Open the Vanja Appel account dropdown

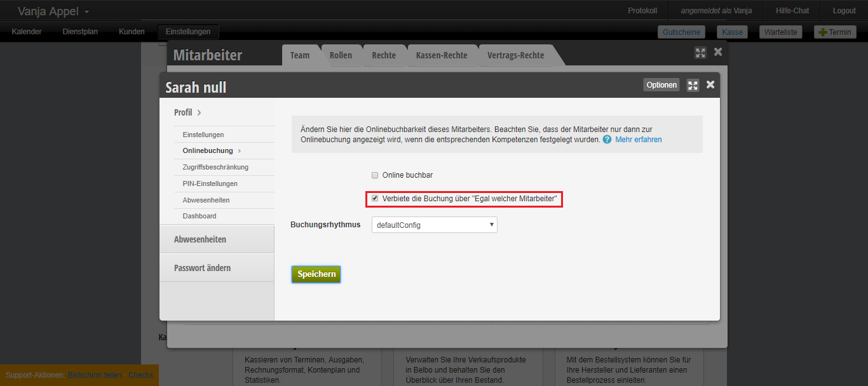pyautogui.click(x=53, y=11)
